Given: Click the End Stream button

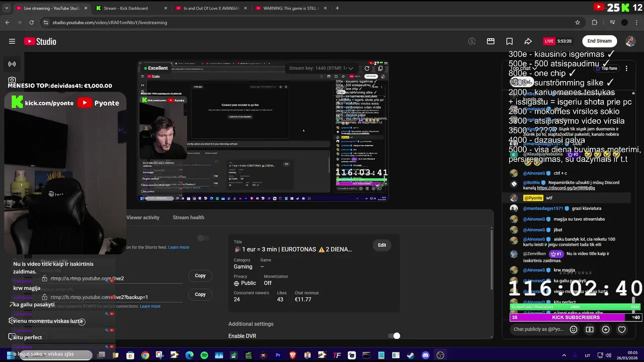Looking at the screenshot, I should click(x=600, y=41).
